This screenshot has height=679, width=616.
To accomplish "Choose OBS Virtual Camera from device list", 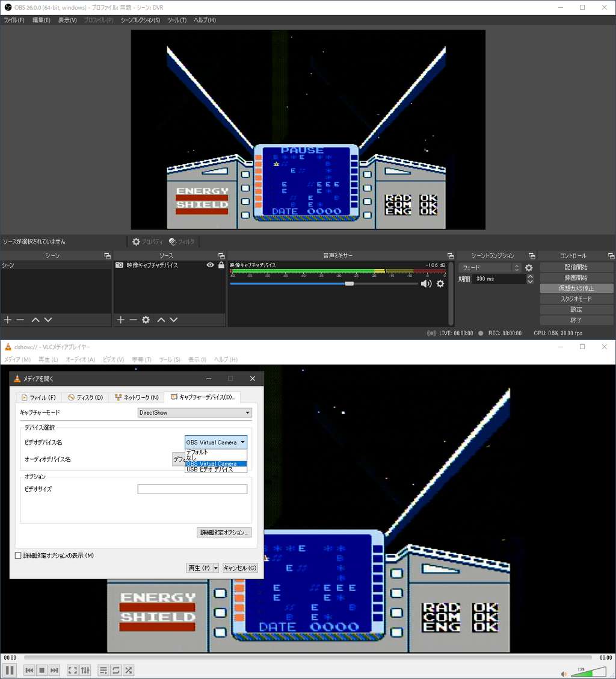I will pos(215,464).
